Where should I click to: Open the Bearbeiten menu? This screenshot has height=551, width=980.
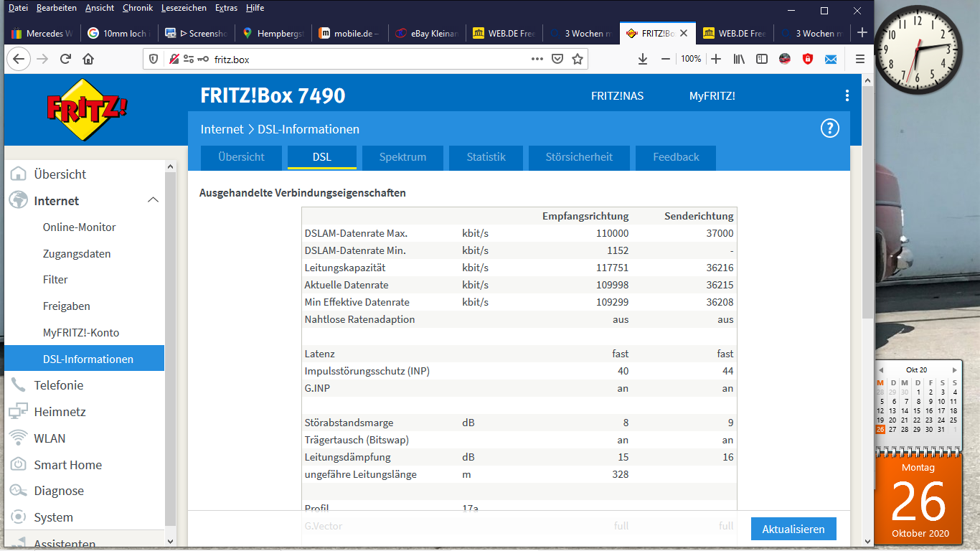click(x=57, y=8)
